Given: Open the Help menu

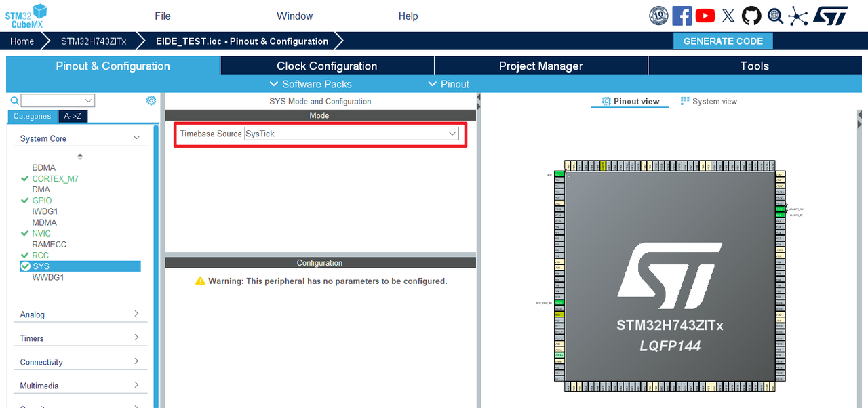Looking at the screenshot, I should 408,16.
